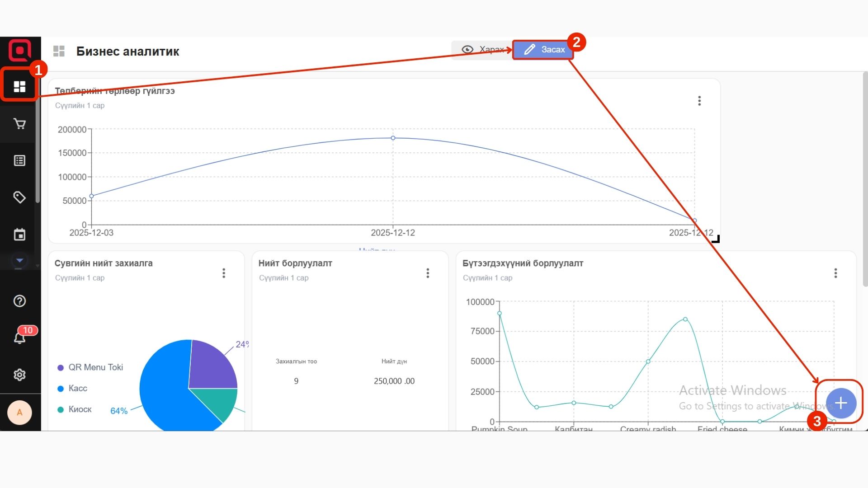The image size is (868, 488).
Task: Open options menu for Сувгийн нийт захиалга
Action: 224,273
